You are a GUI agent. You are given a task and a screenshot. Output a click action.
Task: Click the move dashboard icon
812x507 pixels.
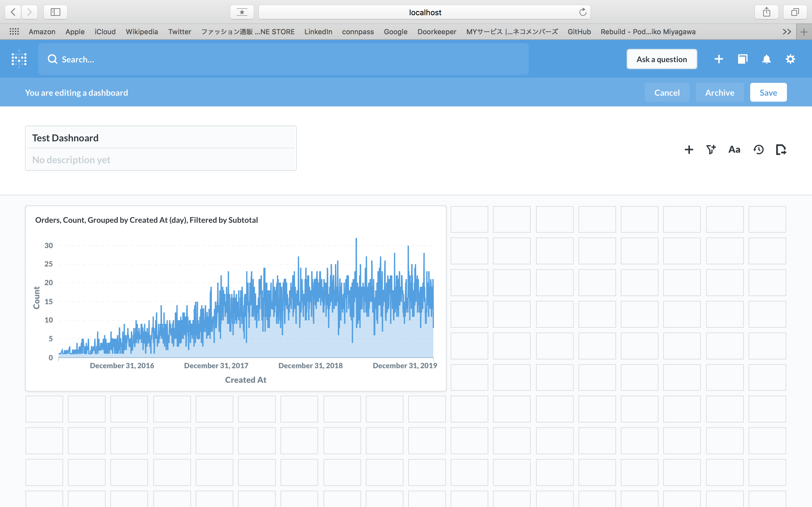click(781, 150)
